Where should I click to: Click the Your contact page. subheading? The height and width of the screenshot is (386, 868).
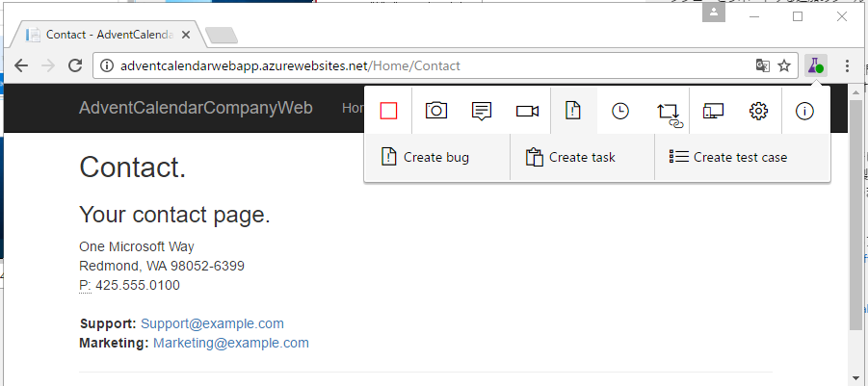[x=174, y=215]
